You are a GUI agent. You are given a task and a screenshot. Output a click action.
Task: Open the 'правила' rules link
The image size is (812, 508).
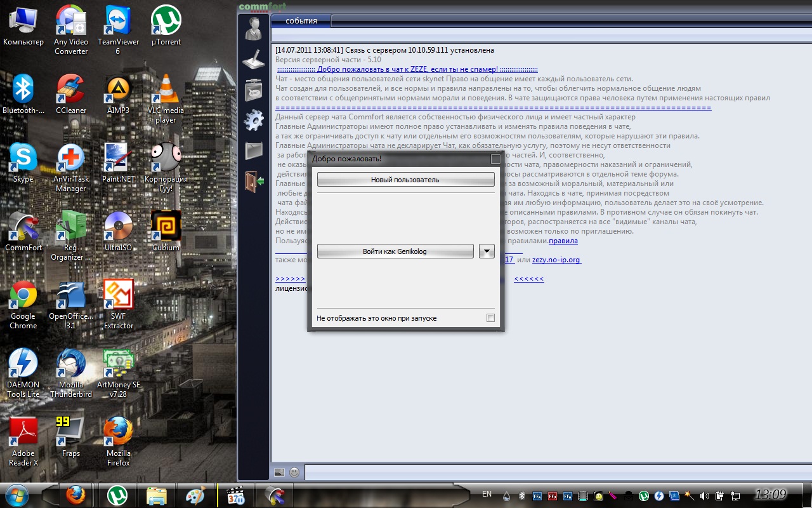click(x=563, y=241)
